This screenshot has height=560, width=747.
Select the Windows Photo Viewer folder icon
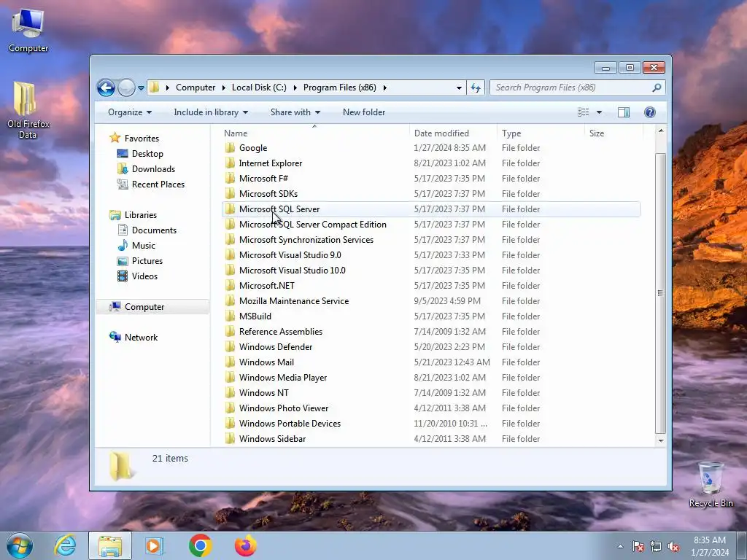[x=230, y=408]
